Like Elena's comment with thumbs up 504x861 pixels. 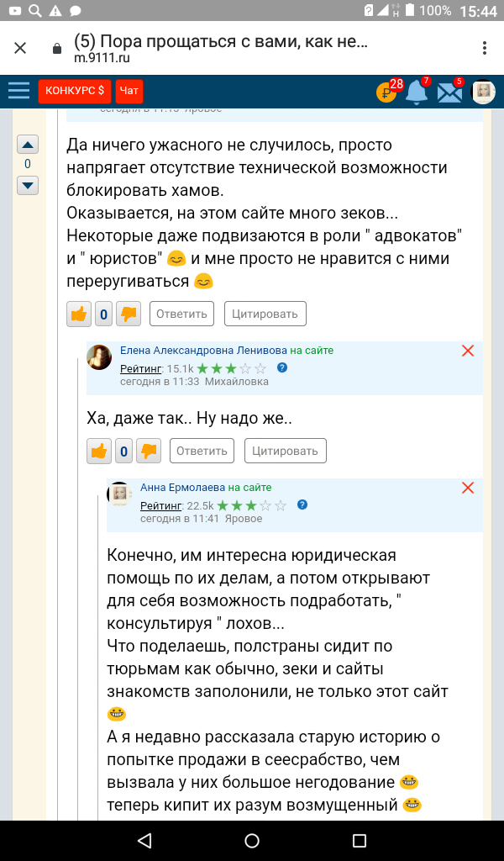pyautogui.click(x=99, y=452)
